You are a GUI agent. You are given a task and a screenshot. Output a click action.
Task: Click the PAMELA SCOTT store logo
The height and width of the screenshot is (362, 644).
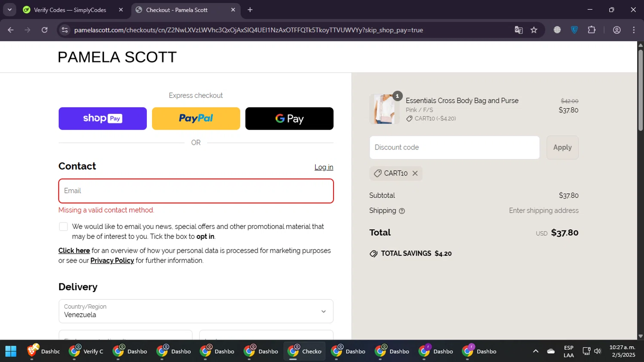pos(117,57)
